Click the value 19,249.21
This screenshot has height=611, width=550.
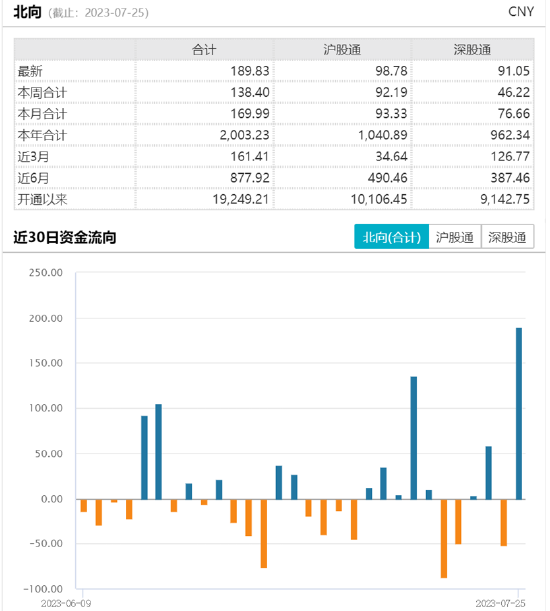(x=241, y=199)
